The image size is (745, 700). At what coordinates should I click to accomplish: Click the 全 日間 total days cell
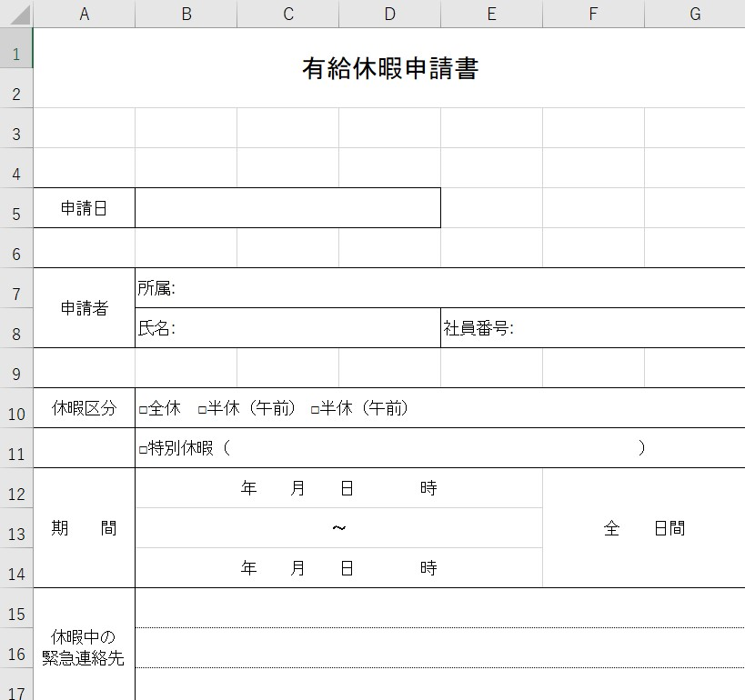[x=643, y=528]
